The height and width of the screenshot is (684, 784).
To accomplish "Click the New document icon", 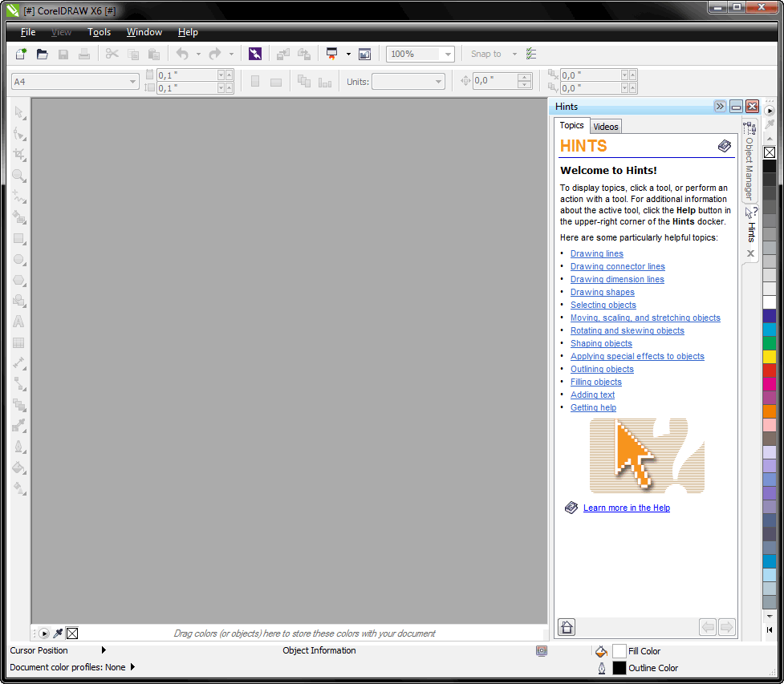I will tap(22, 54).
